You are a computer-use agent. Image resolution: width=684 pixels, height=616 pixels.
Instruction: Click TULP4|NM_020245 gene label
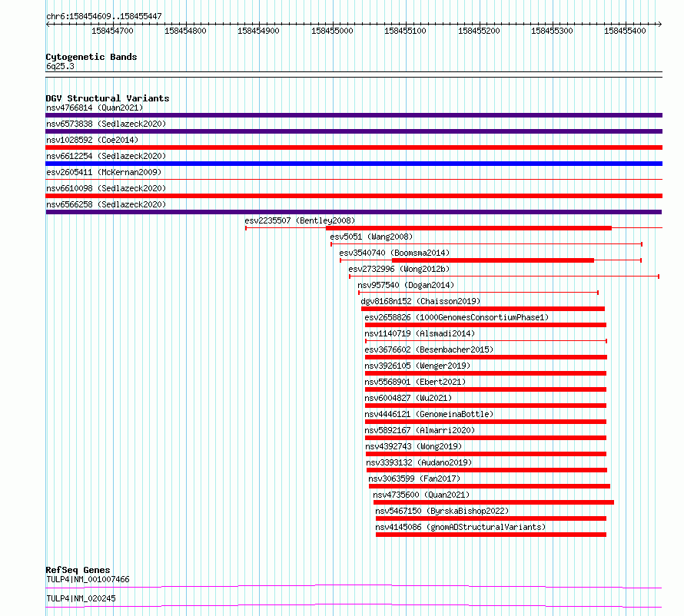(81, 598)
